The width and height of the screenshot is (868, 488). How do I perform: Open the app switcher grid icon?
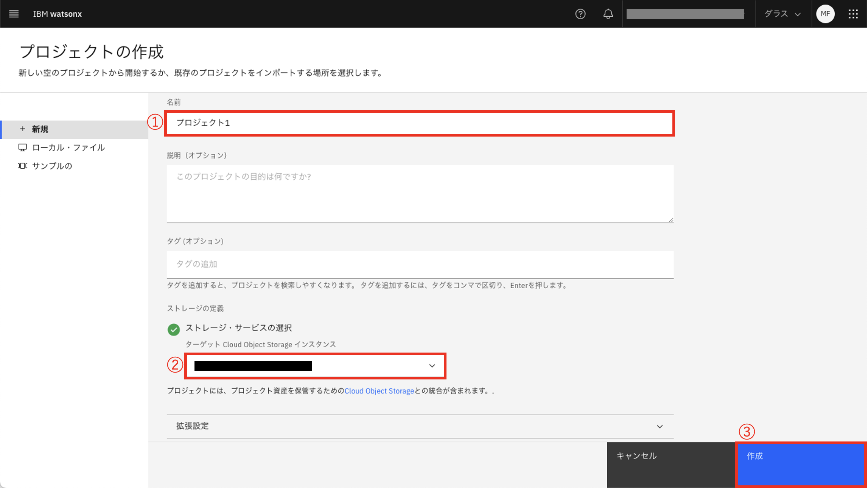click(x=853, y=14)
